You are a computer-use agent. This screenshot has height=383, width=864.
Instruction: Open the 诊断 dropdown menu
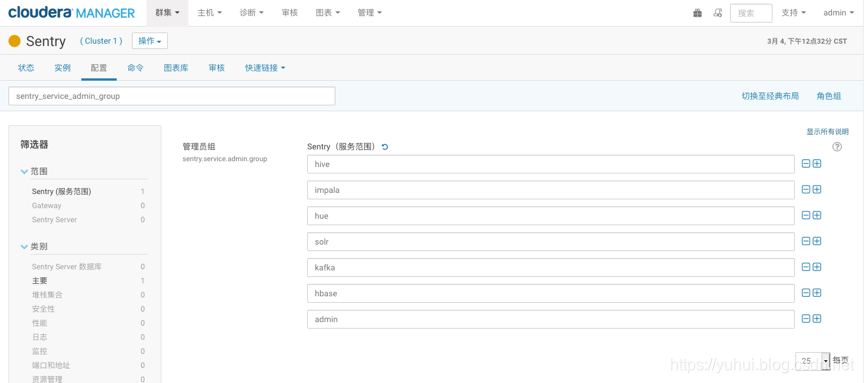[251, 13]
